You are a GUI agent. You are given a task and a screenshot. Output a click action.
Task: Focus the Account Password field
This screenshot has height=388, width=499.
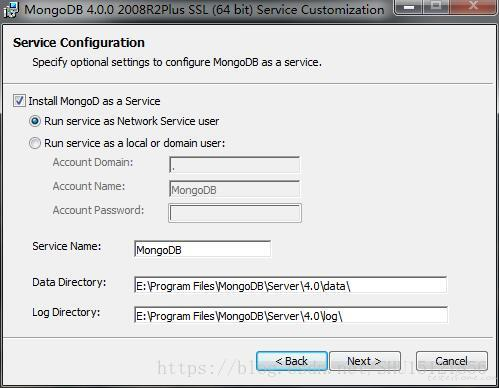[235, 213]
